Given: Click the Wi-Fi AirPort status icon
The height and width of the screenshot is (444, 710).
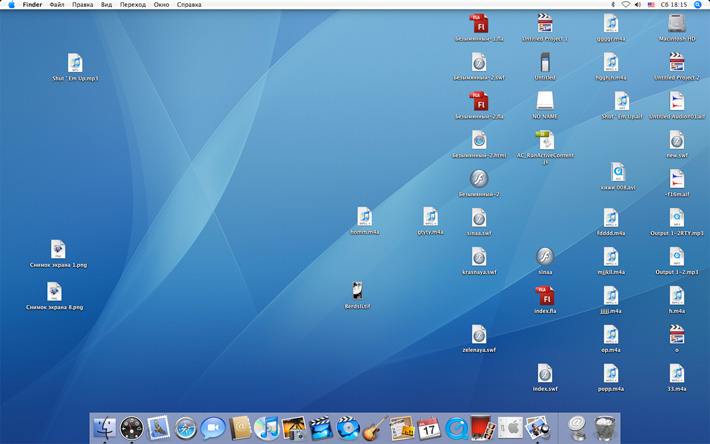Looking at the screenshot, I should click(x=625, y=5).
